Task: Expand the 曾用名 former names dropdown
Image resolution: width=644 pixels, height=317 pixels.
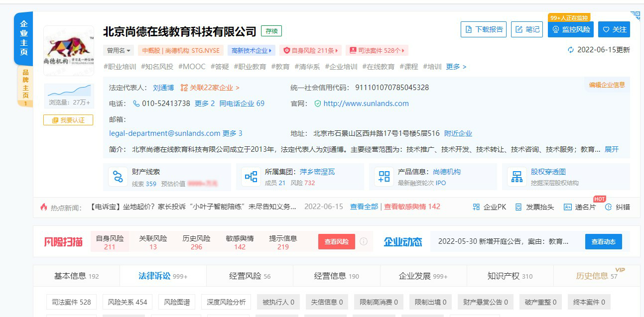Action: coord(119,50)
